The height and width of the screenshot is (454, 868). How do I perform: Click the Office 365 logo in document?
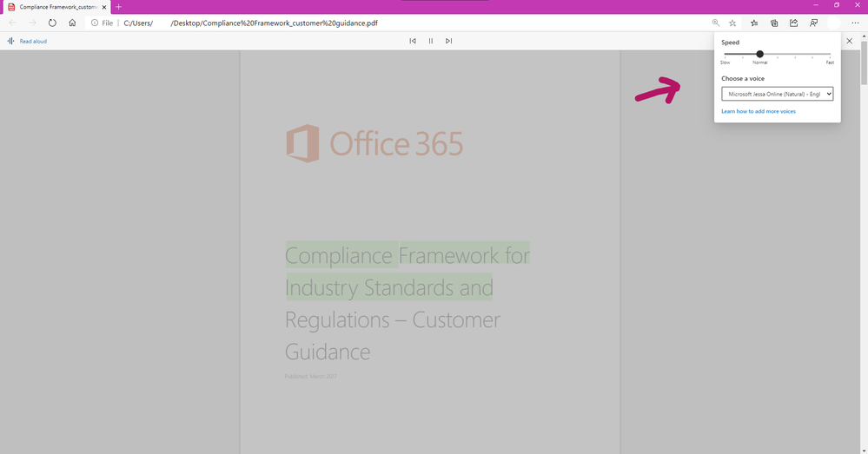pyautogui.click(x=374, y=143)
